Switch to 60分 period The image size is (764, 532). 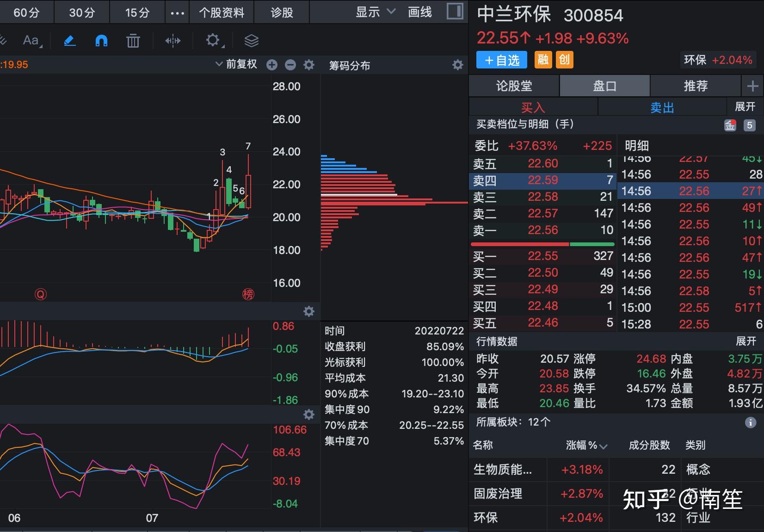27,12
